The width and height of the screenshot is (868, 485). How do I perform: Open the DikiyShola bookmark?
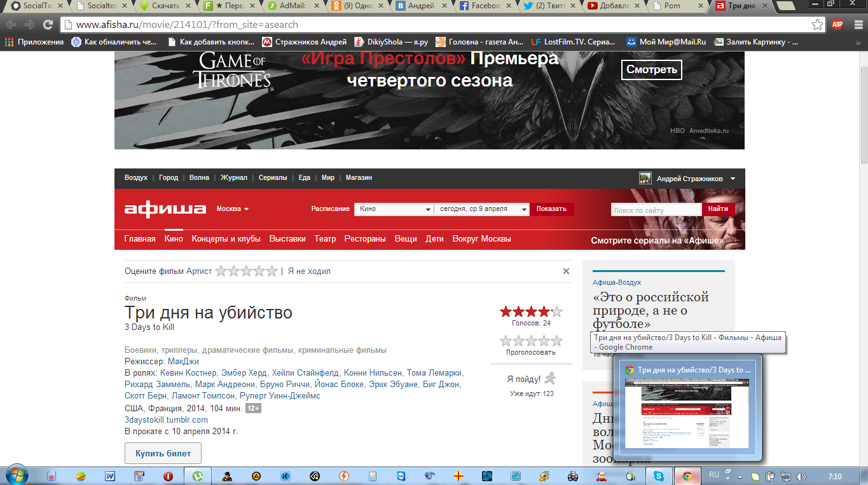pyautogui.click(x=392, y=42)
